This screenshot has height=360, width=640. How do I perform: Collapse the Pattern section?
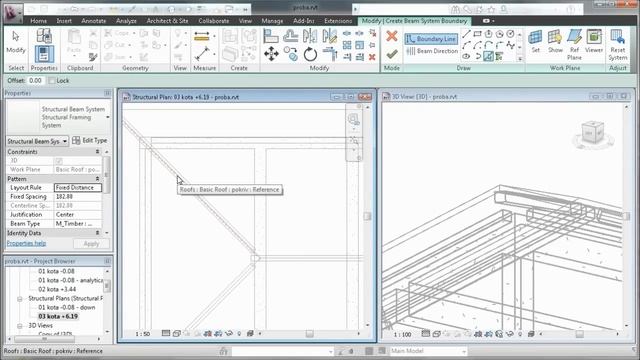tap(97, 179)
